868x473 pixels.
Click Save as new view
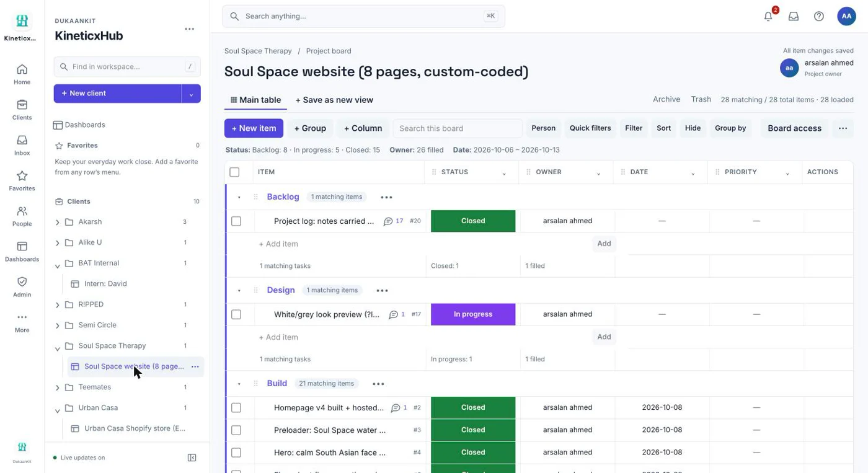tap(334, 100)
